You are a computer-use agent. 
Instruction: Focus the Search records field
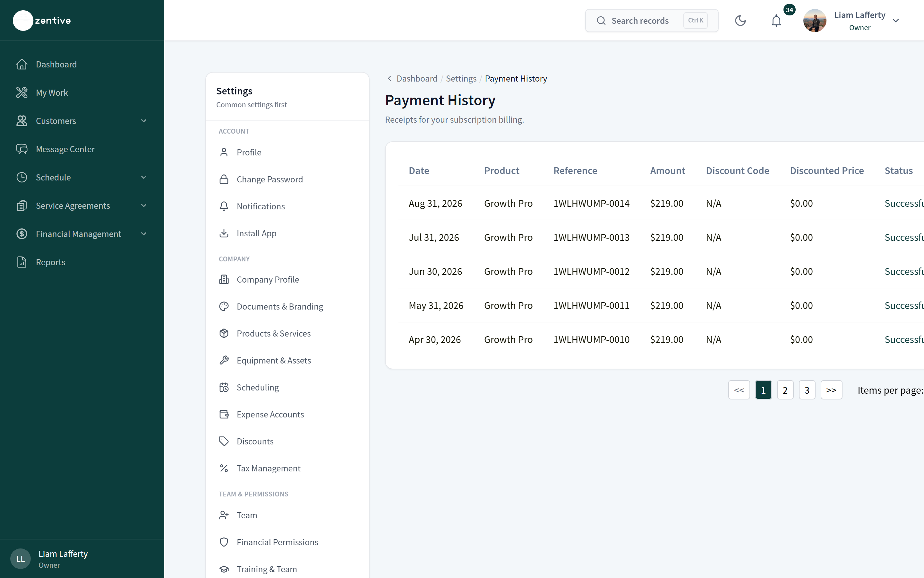tap(652, 21)
